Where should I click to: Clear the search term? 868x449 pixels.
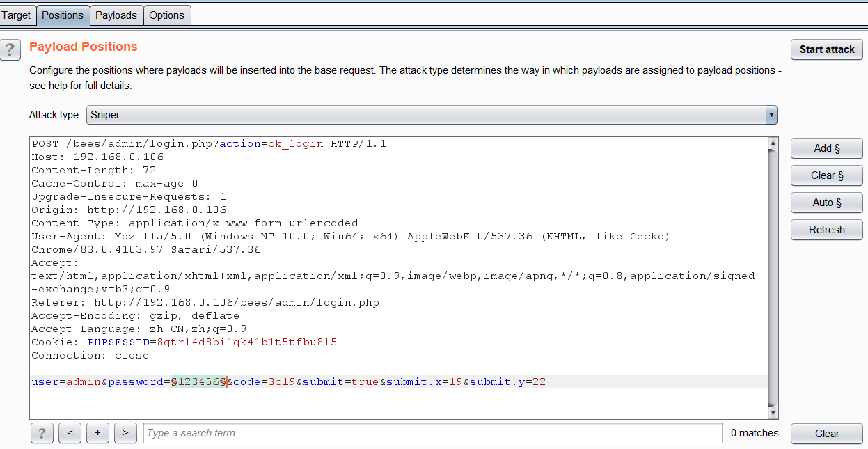click(x=827, y=433)
